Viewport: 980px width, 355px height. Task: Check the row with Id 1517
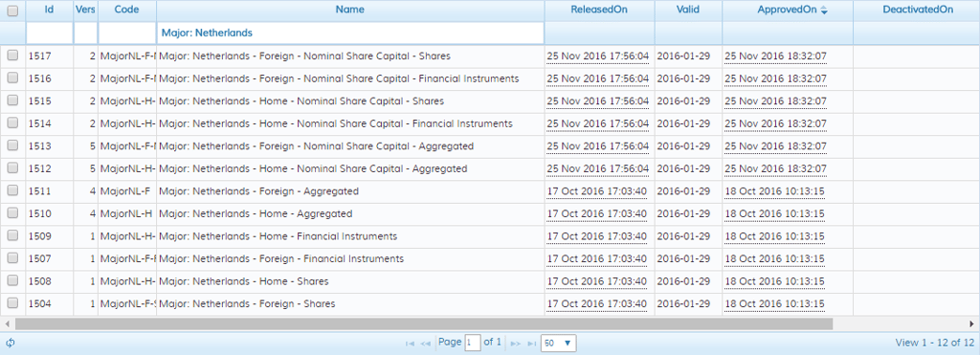pos(12,55)
